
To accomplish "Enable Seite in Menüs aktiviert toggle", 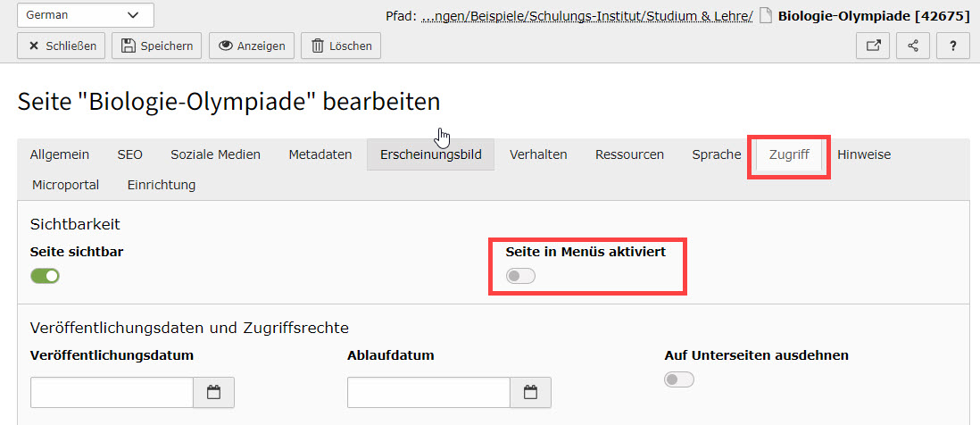I will coord(520,277).
